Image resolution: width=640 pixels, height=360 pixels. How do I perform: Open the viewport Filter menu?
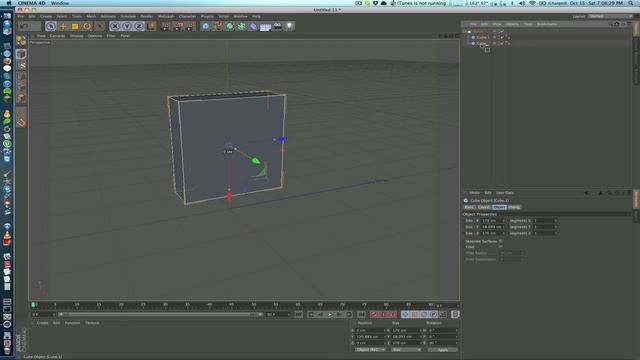coord(111,36)
